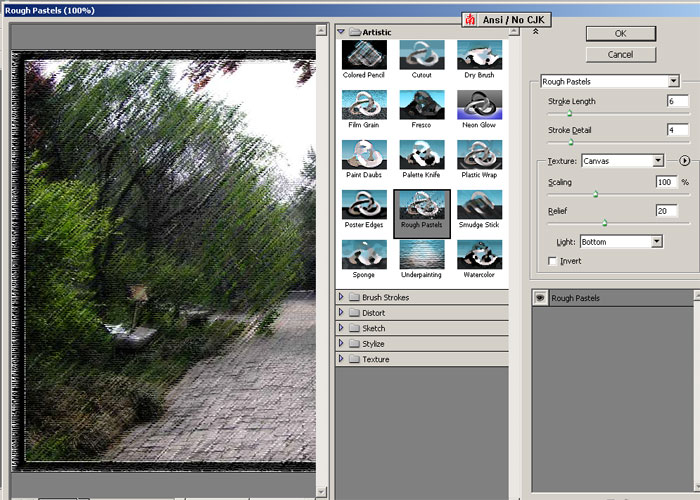
Task: Click preview pane scroll up arrow
Action: click(321, 30)
